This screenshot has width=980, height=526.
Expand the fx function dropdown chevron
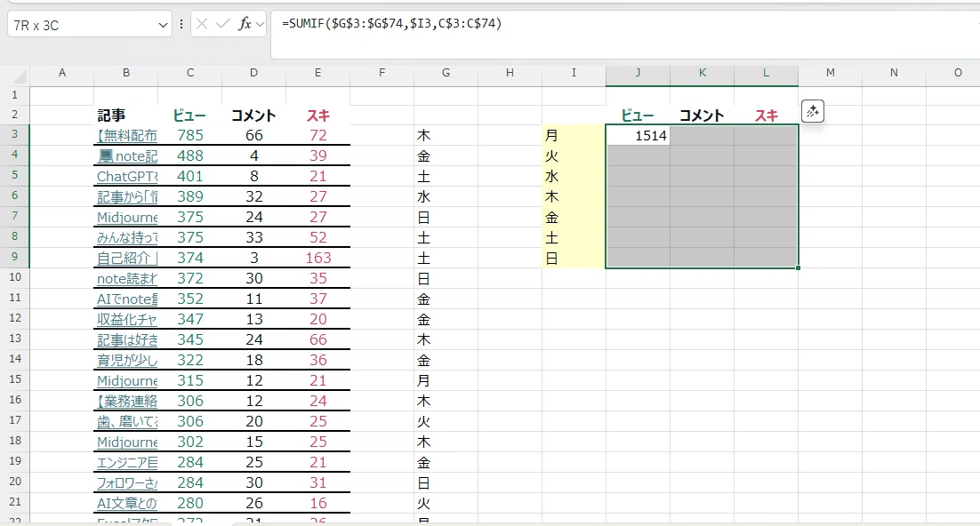tap(260, 25)
